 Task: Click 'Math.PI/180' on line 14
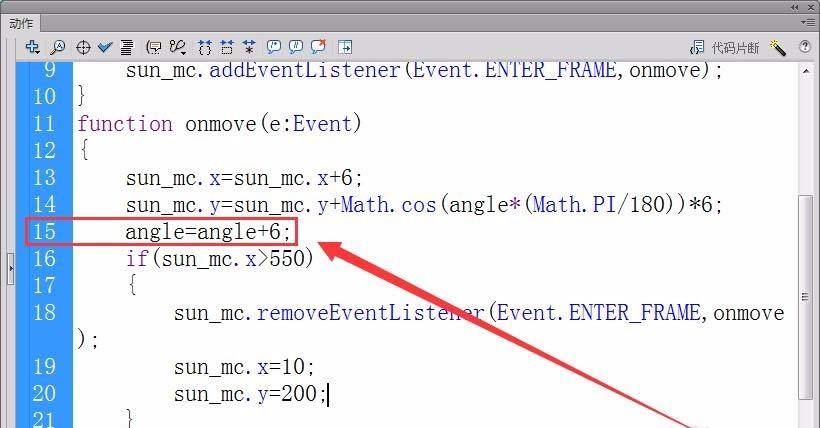point(599,205)
